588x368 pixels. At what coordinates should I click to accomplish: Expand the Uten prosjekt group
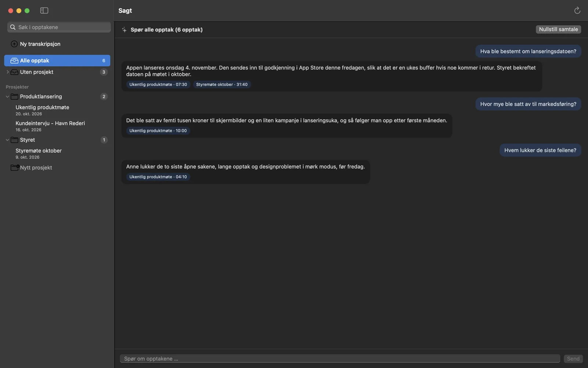tap(7, 72)
